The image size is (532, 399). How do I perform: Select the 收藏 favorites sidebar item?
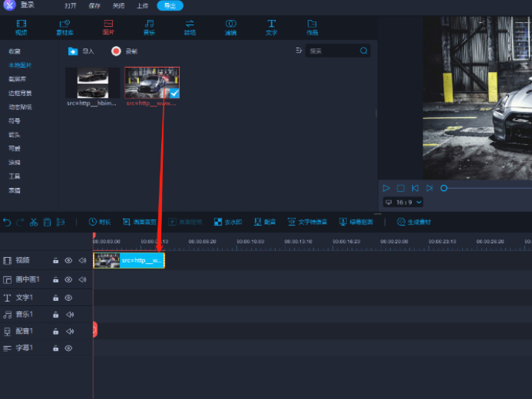14,51
